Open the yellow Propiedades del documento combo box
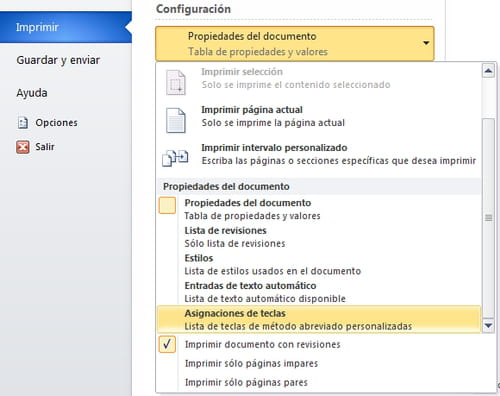 (x=295, y=44)
